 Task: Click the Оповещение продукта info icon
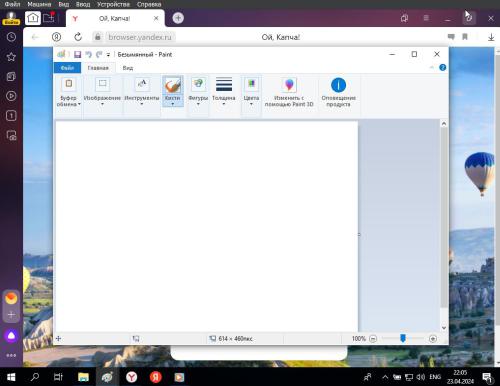pos(338,85)
